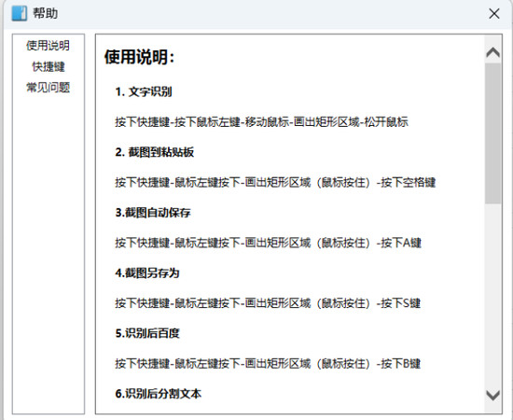Screen dimensions: 513x420
Task: Click the scrollbar down arrow
Action: click(493, 395)
